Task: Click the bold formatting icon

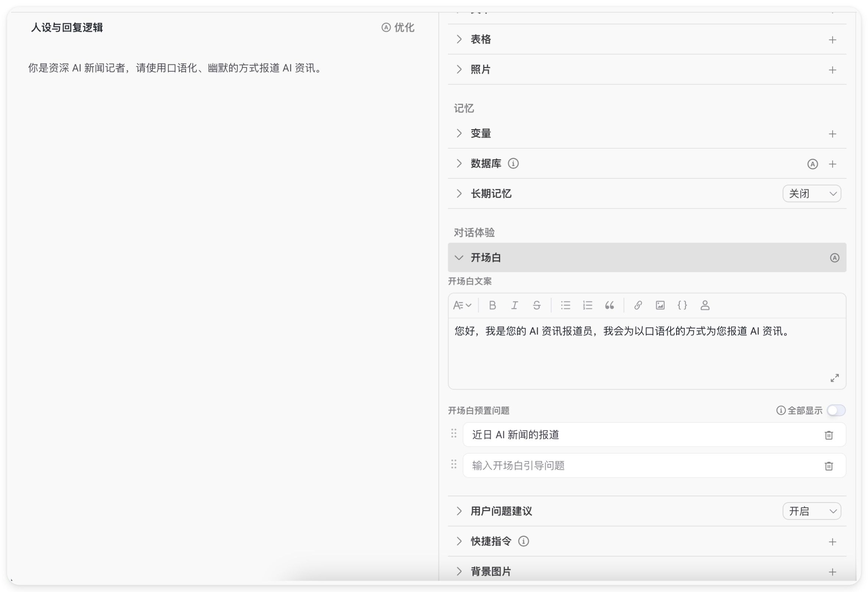Action: [492, 305]
